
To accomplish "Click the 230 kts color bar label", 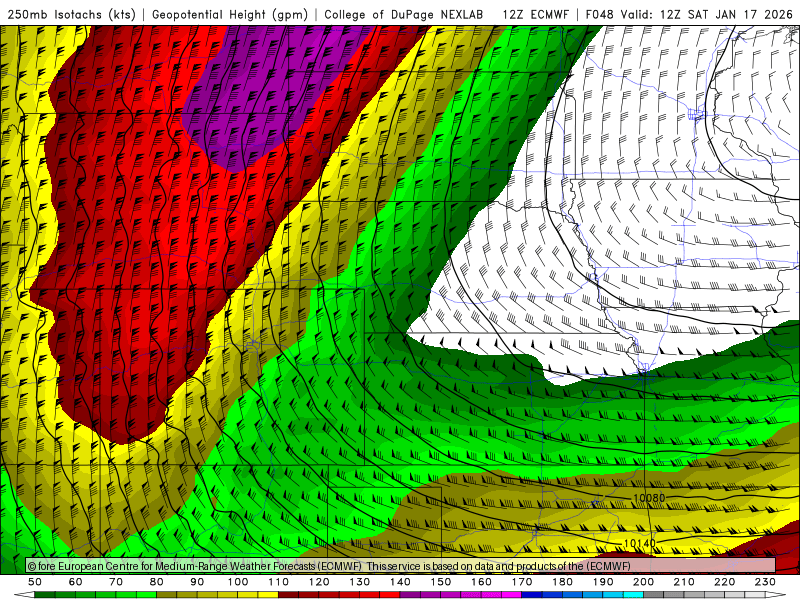I will click(765, 582).
